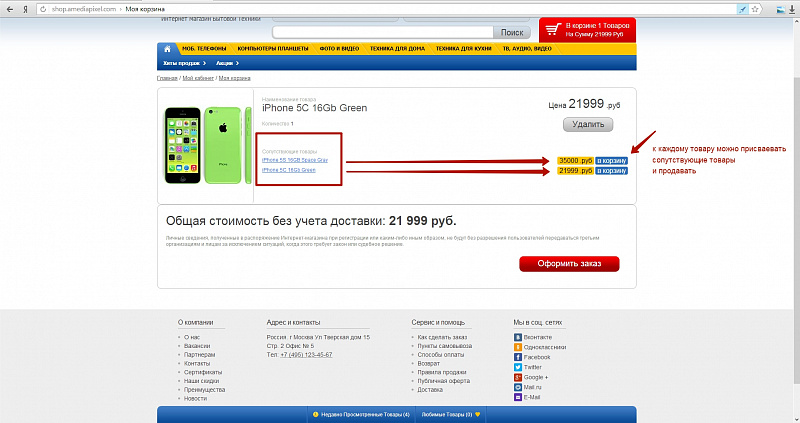Open the Twitter social icon
Viewport: 800px width, 423px height.
click(517, 367)
